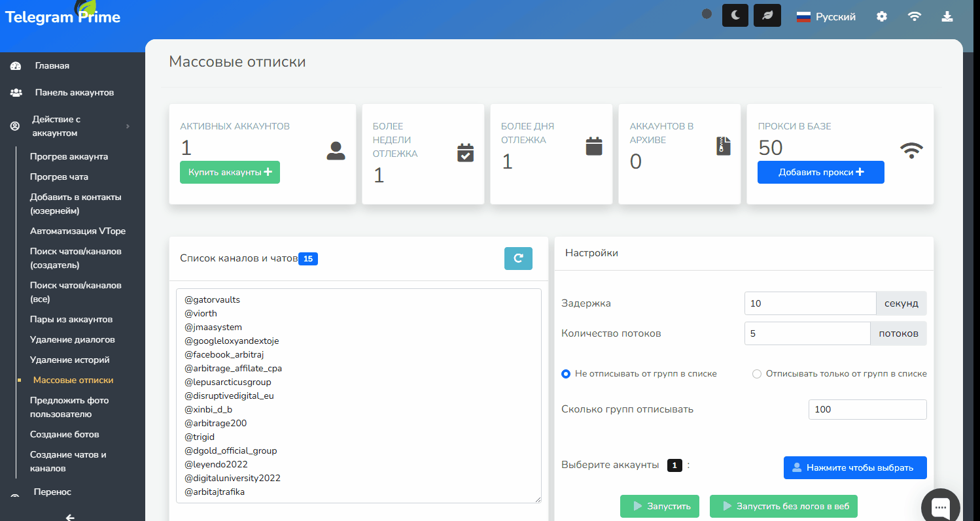Click @lepusarcticusgroup in the list
This screenshot has width=980, height=521.
point(228,382)
